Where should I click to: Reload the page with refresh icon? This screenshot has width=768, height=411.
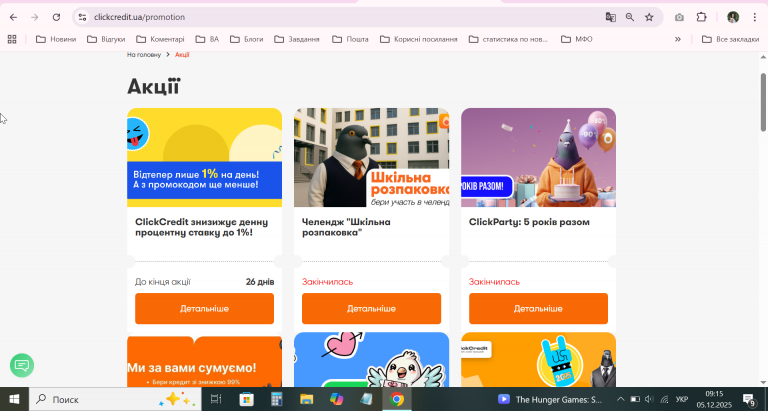click(x=56, y=17)
